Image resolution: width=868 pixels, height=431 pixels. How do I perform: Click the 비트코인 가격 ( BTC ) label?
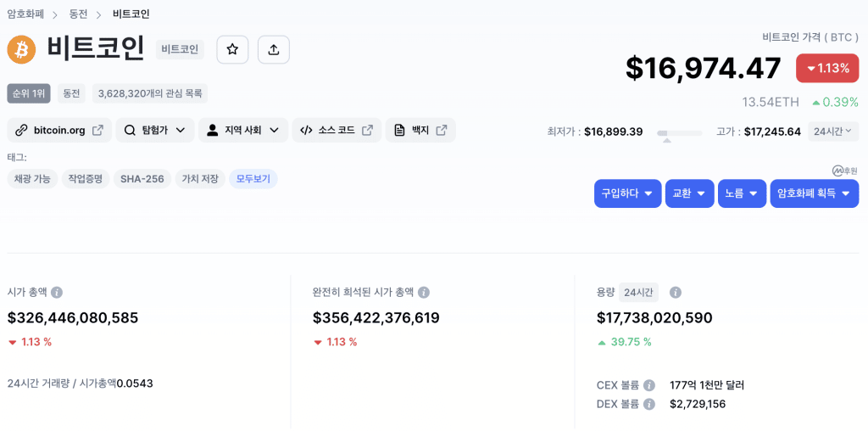coord(811,37)
